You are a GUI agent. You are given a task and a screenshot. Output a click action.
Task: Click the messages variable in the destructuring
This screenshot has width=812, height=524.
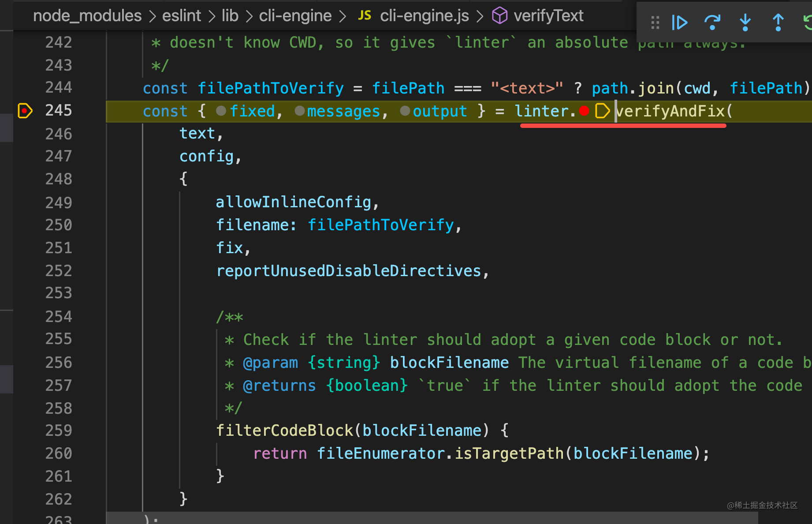click(344, 111)
